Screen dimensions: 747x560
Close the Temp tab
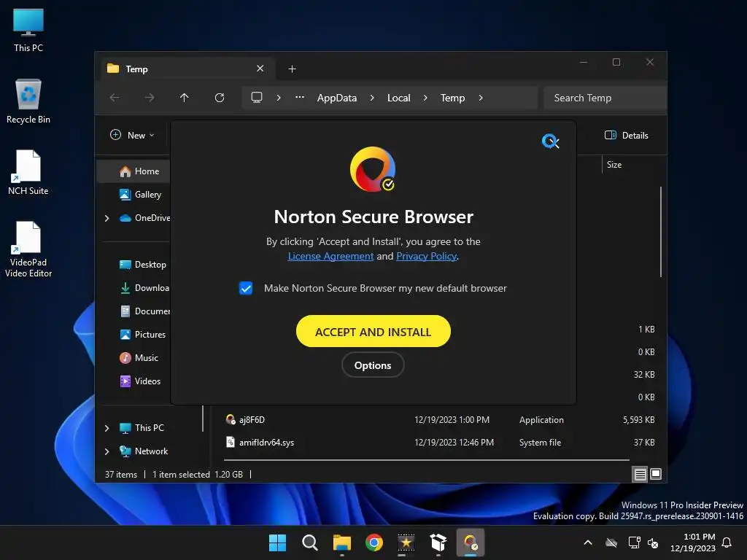(x=260, y=69)
